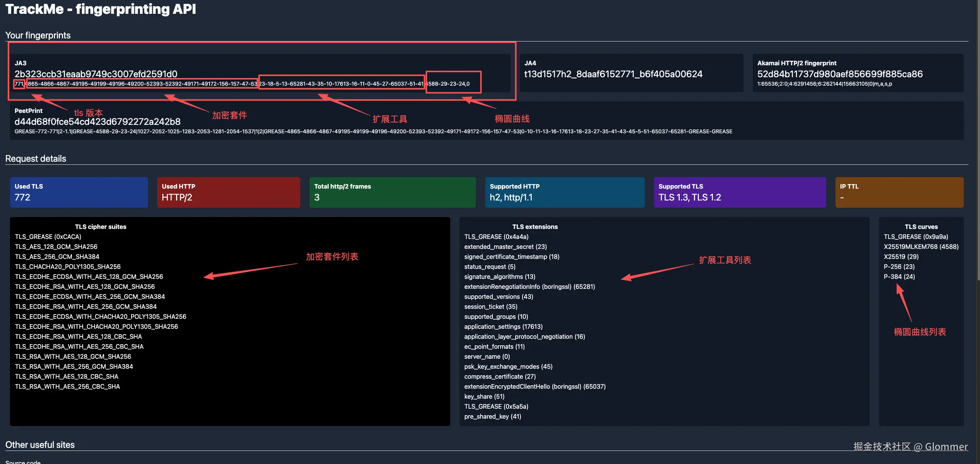Click X25519MLKEM768 (4588) in TLS curves
This screenshot has width=980, height=464.
click(921, 247)
